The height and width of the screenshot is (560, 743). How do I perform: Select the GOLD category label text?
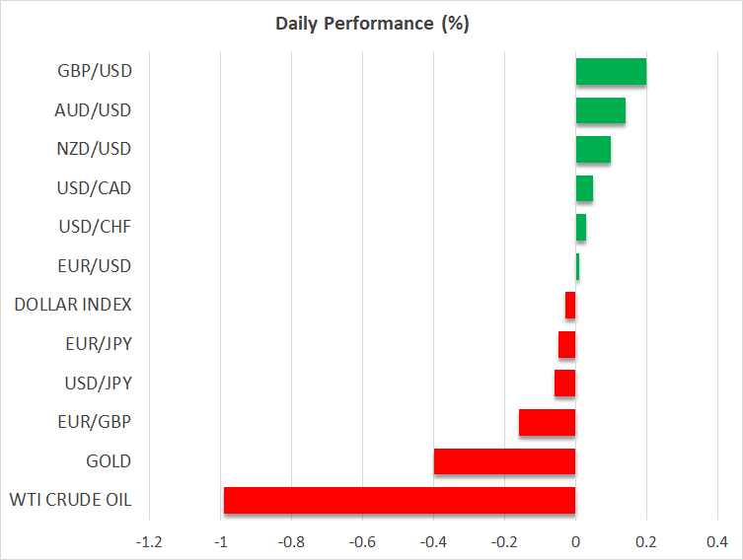[x=109, y=461]
